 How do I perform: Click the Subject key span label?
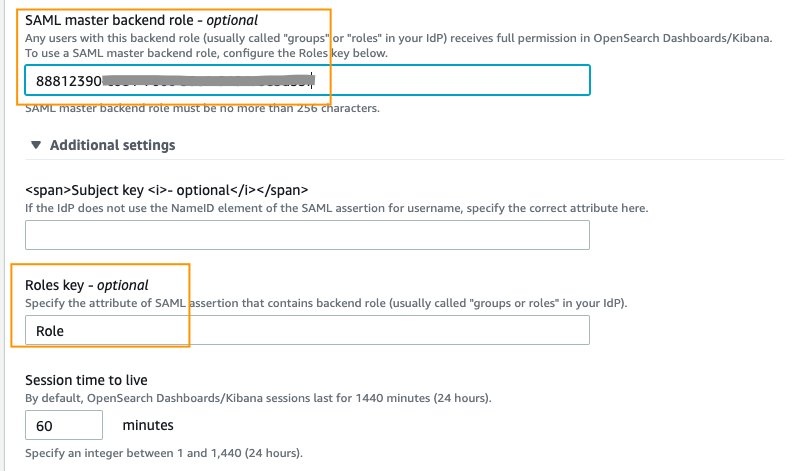coord(167,190)
